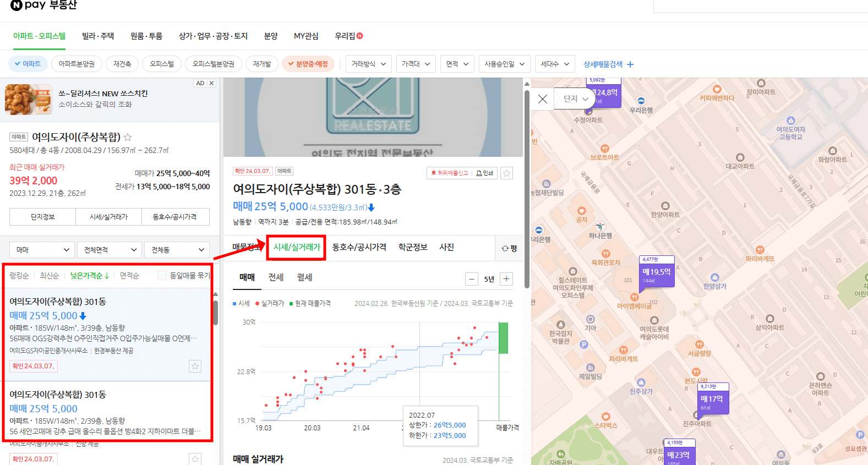
Task: Click the 한양아파트 map pin
Action: (665, 206)
